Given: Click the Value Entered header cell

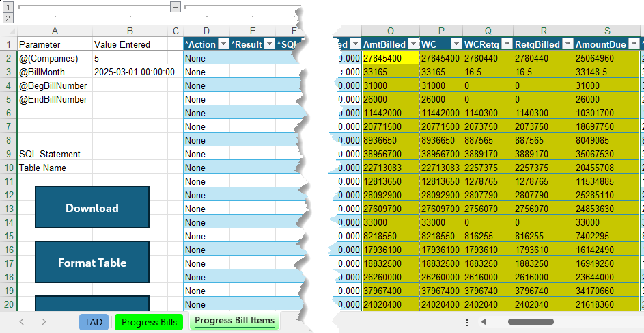Looking at the screenshot, I should (x=130, y=44).
